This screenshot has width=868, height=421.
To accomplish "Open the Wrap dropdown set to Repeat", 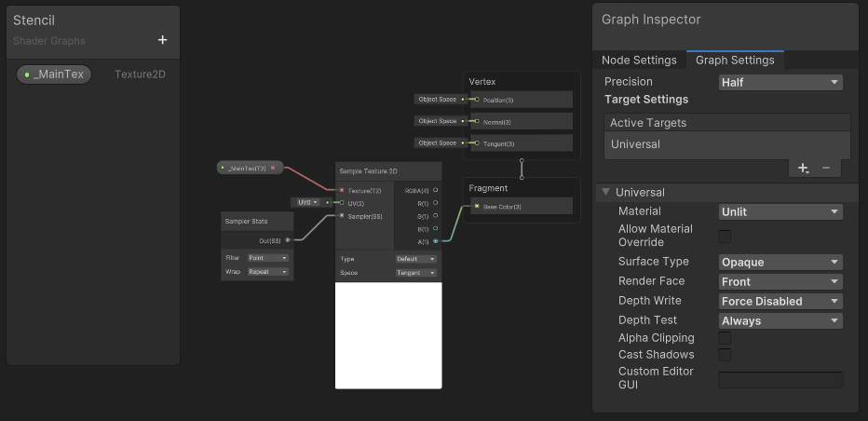I will click(x=268, y=272).
